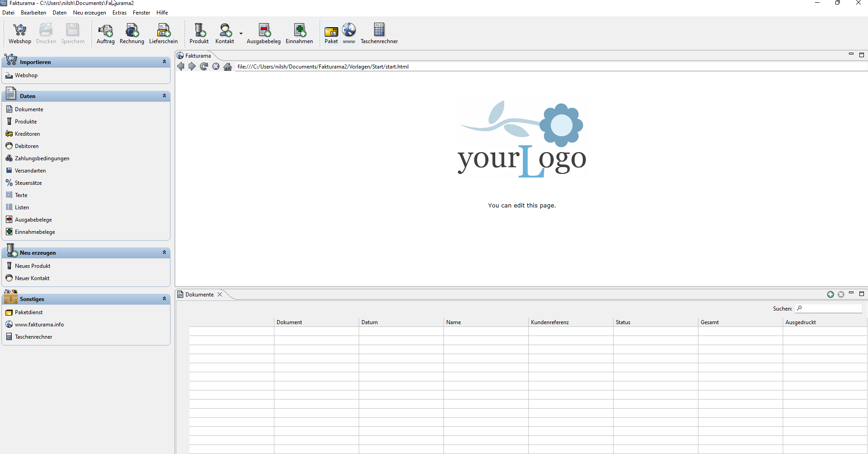Open the Taschenrechner toolbar icon
The height and width of the screenshot is (454, 868).
379,34
